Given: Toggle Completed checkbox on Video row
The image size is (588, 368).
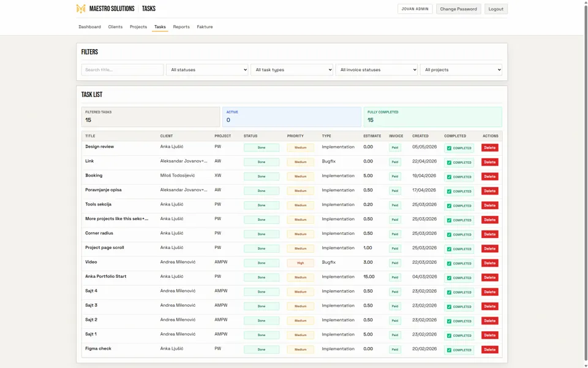Looking at the screenshot, I should tap(449, 263).
